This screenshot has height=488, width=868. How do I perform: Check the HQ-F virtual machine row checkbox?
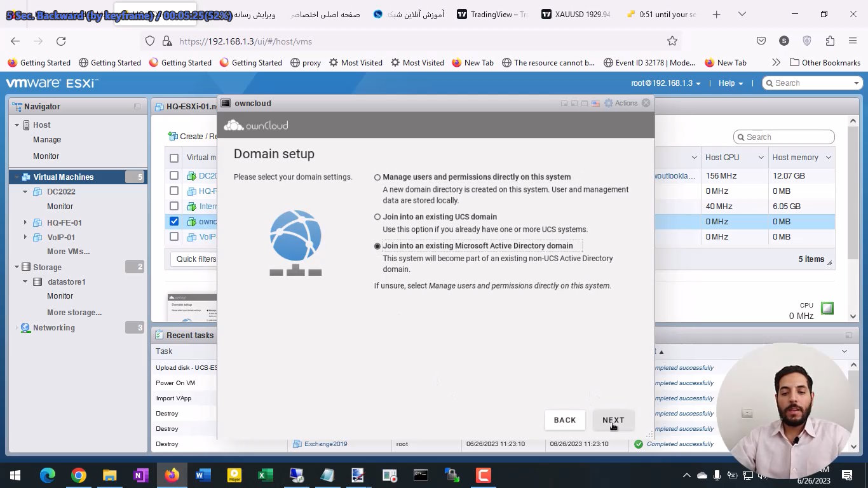(174, 191)
